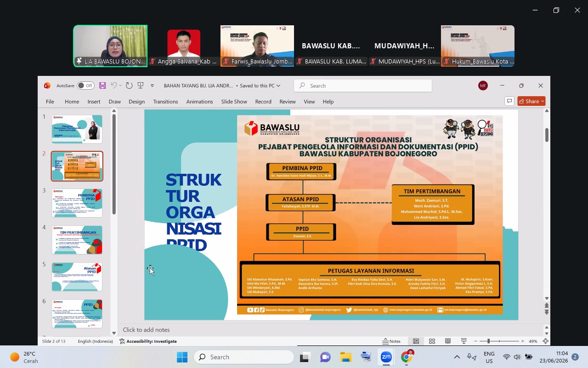Open the View tab
This screenshot has width=588, height=368.
[309, 102]
